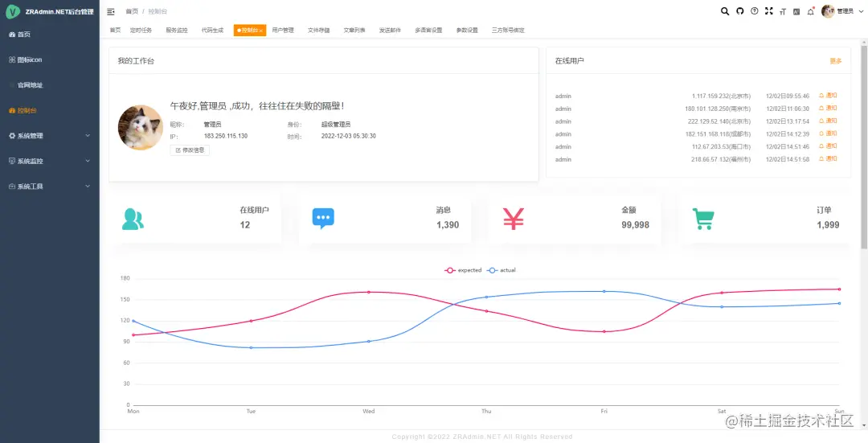This screenshot has height=443, width=868.
Task: Open the 管理员 user dropdown arrow
Action: coord(860,11)
